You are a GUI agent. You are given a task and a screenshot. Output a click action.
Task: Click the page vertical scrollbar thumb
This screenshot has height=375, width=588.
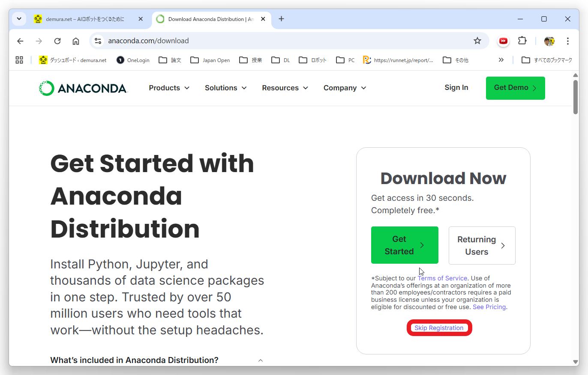pyautogui.click(x=576, y=96)
